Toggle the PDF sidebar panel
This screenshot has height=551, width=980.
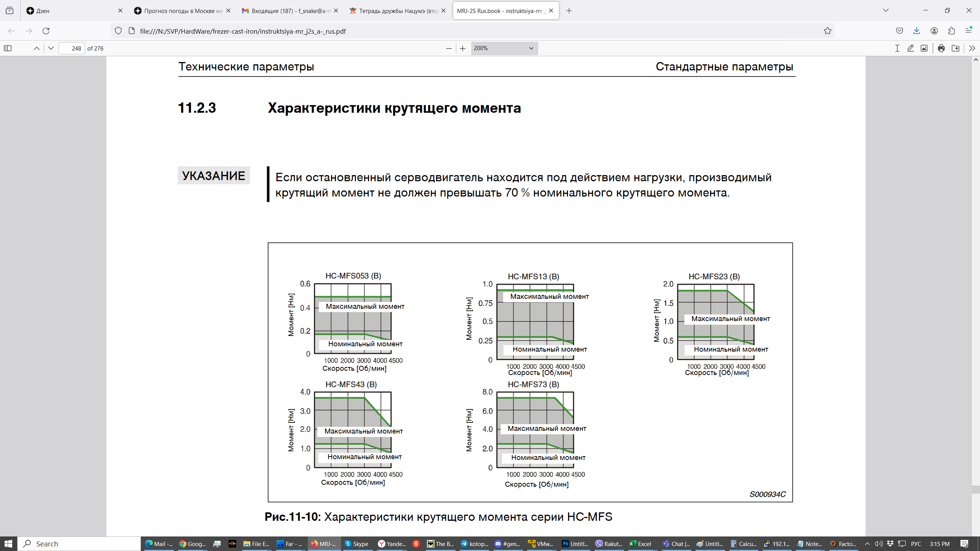tap(8, 48)
